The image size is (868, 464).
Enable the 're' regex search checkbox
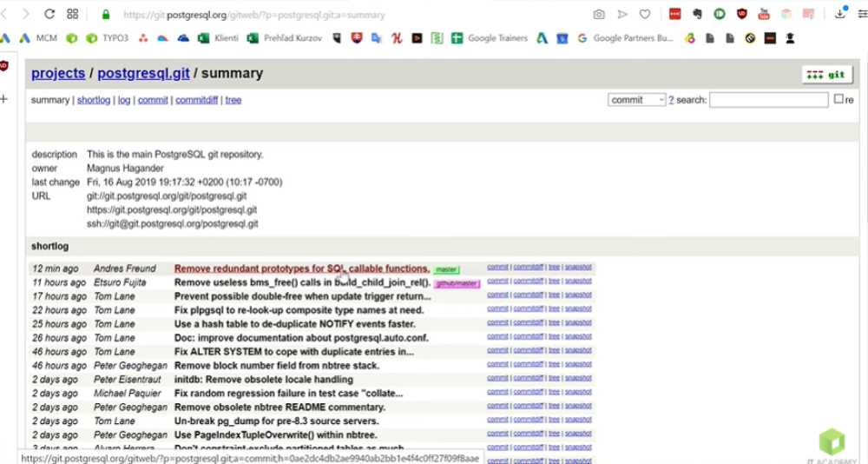pyautogui.click(x=838, y=99)
